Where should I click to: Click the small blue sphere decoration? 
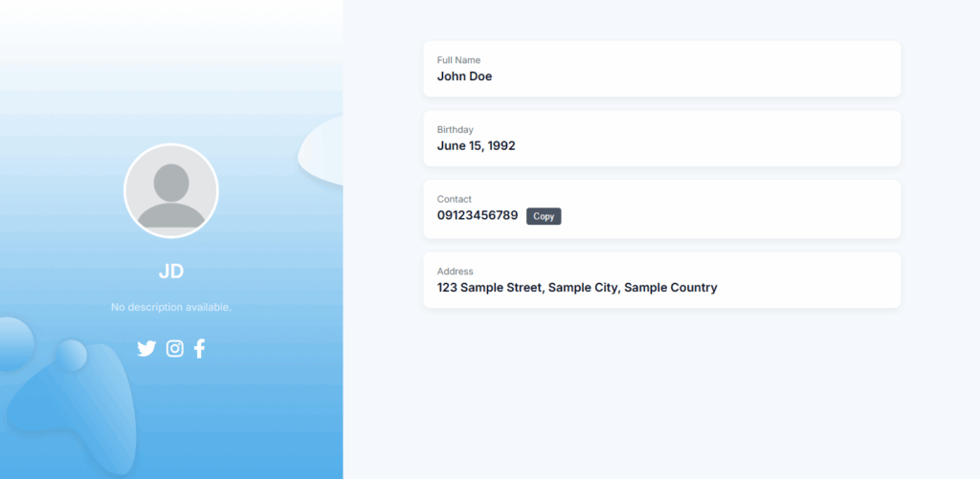click(71, 356)
